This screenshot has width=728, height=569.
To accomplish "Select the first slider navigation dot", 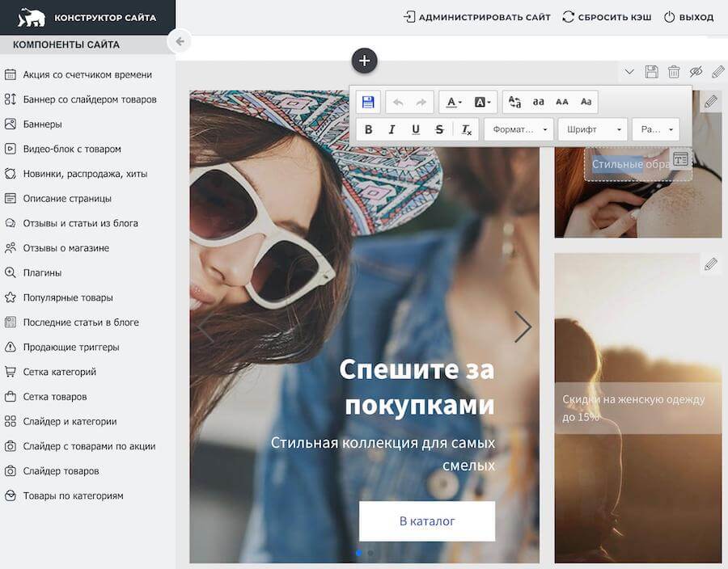I will 359,554.
